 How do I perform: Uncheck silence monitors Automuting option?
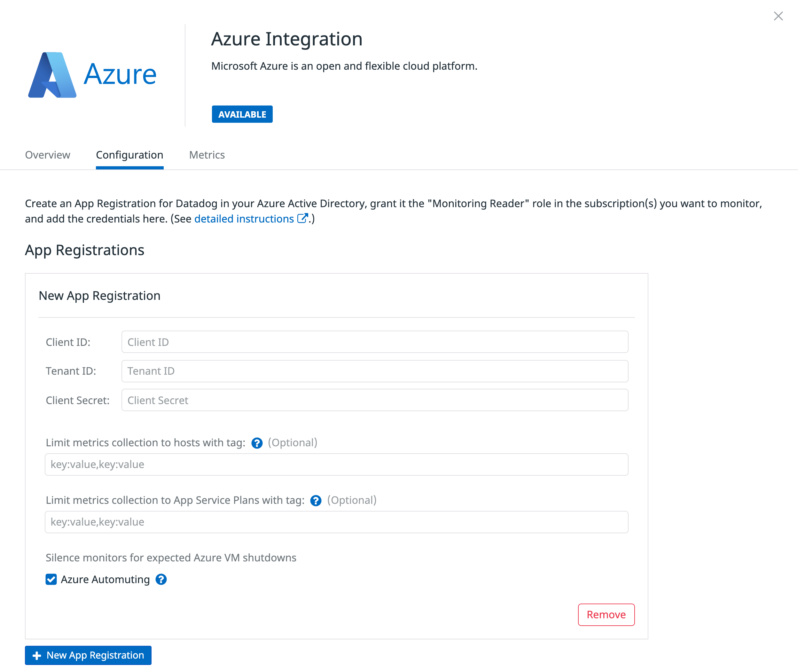click(x=51, y=579)
